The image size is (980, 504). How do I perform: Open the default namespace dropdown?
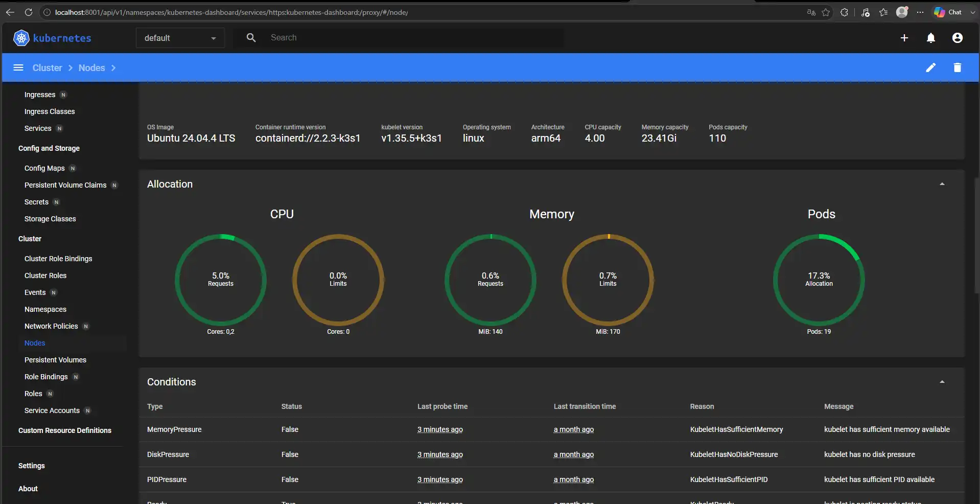pos(180,38)
